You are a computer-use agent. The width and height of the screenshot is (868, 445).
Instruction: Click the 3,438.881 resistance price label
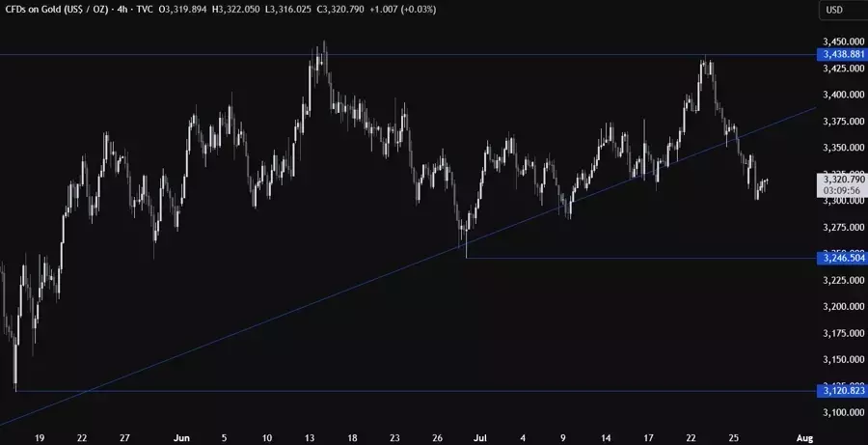(841, 55)
